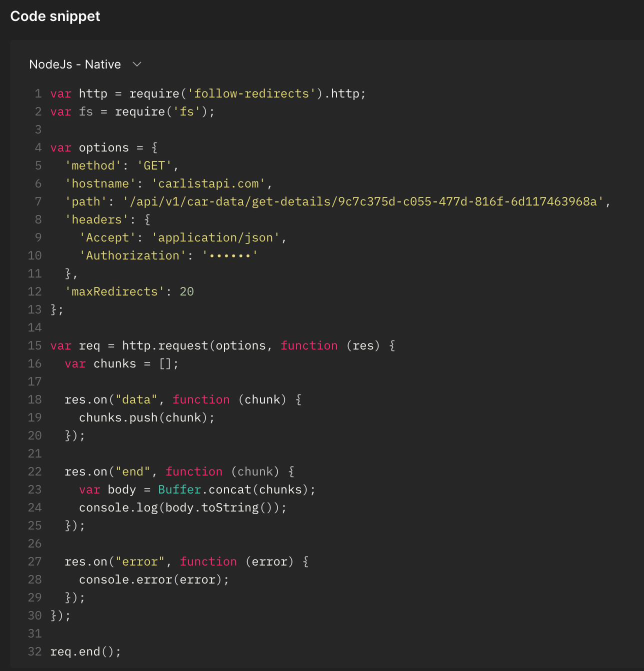Click chunks.push(chunk) on line 19

(x=146, y=417)
